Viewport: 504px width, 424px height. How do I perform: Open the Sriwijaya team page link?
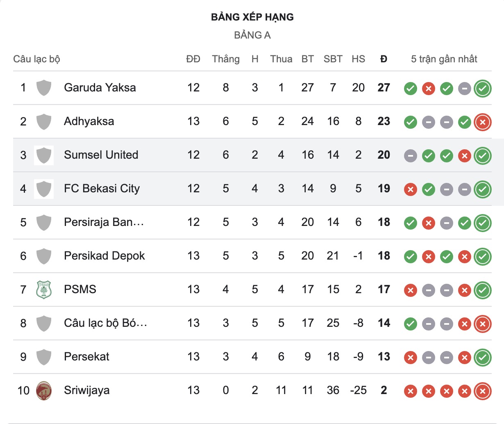coord(86,390)
